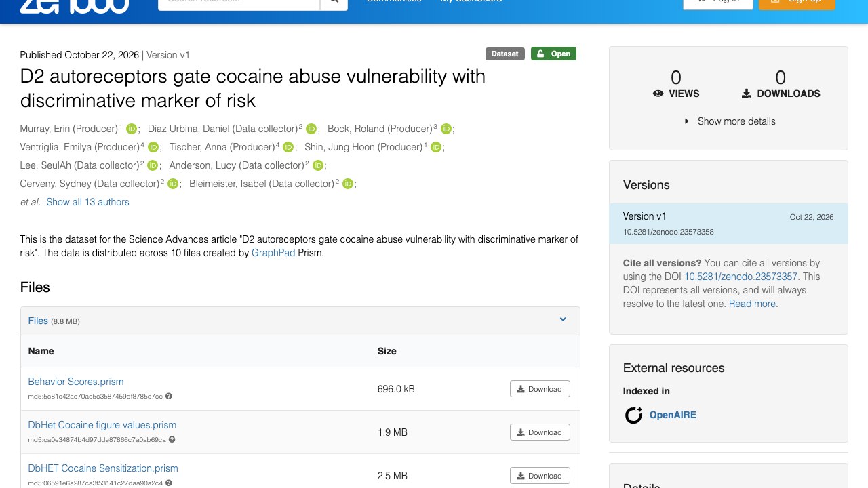Image resolution: width=868 pixels, height=488 pixels.
Task: Expand Show more details under views
Action: pos(730,121)
